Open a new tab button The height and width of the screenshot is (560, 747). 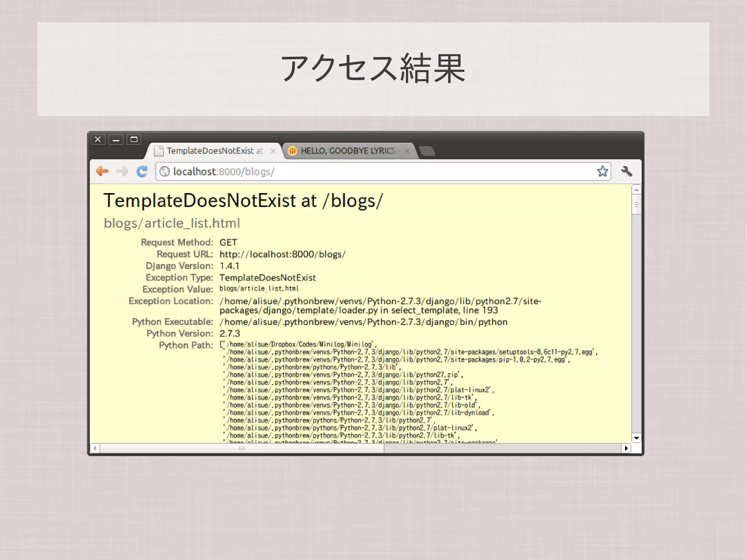tap(427, 151)
